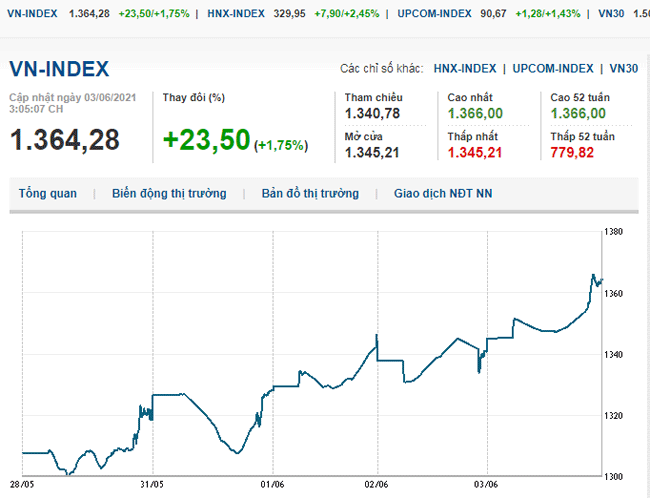Click the HNX-INDEX ticker value 329,95
Image resolution: width=650 pixels, height=498 pixels.
(289, 14)
